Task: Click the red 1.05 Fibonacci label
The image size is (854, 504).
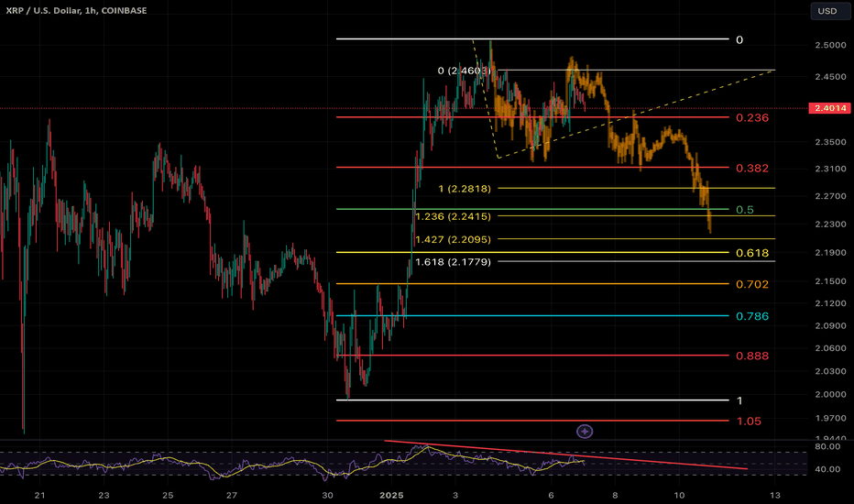Action: [x=749, y=422]
